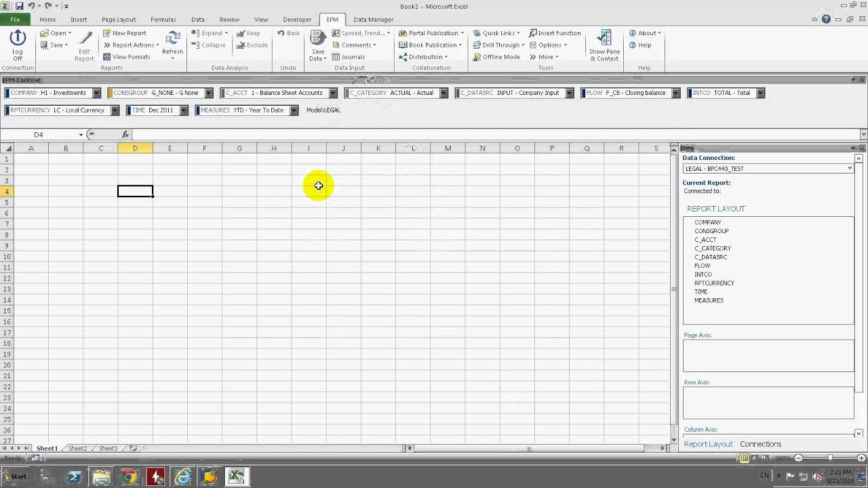The height and width of the screenshot is (488, 868).
Task: Open the MEASURES Year To Date dropdown
Action: pos(294,110)
